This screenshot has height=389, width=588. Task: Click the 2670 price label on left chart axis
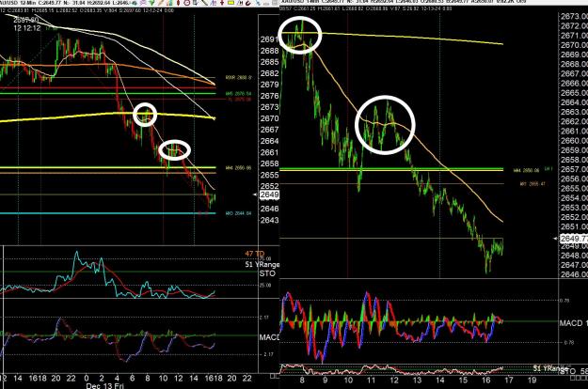click(269, 118)
